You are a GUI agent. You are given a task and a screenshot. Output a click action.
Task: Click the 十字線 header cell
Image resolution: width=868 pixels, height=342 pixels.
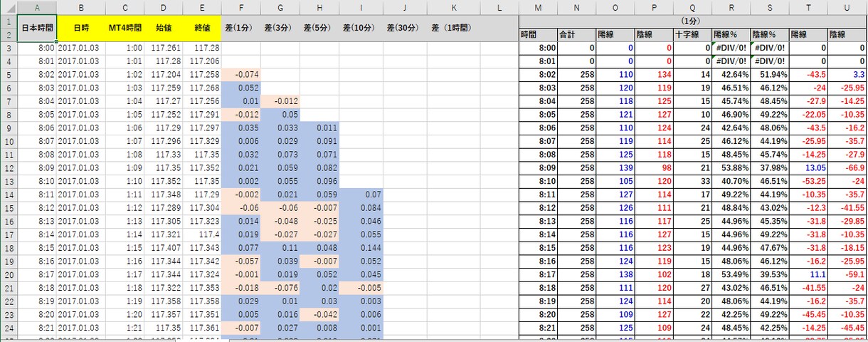pos(692,34)
